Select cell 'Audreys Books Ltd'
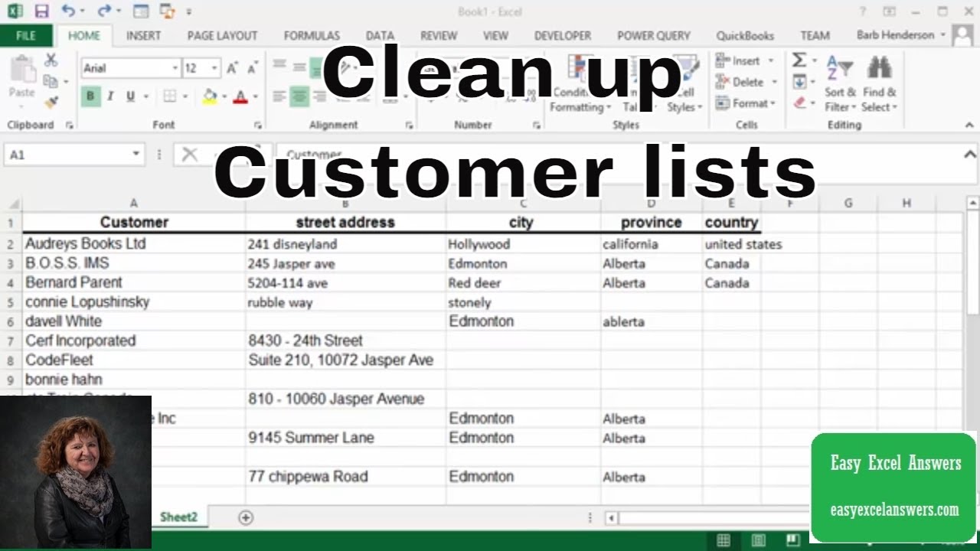This screenshot has height=551, width=980. pos(134,244)
